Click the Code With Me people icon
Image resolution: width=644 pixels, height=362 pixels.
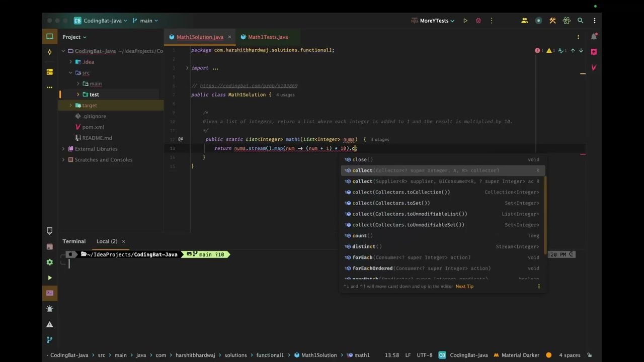click(x=524, y=21)
